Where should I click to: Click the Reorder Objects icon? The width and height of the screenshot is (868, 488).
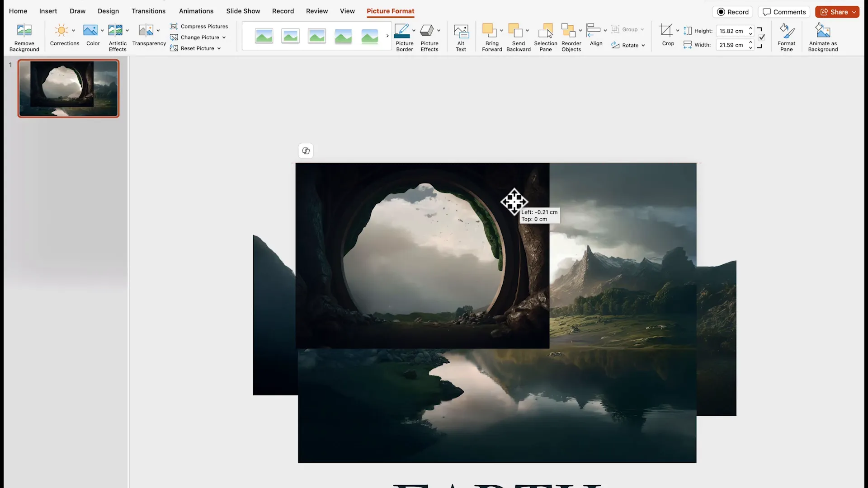[x=568, y=30]
